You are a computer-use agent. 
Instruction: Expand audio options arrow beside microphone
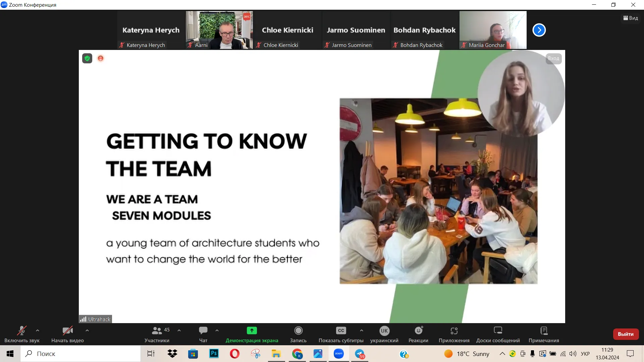(38, 330)
